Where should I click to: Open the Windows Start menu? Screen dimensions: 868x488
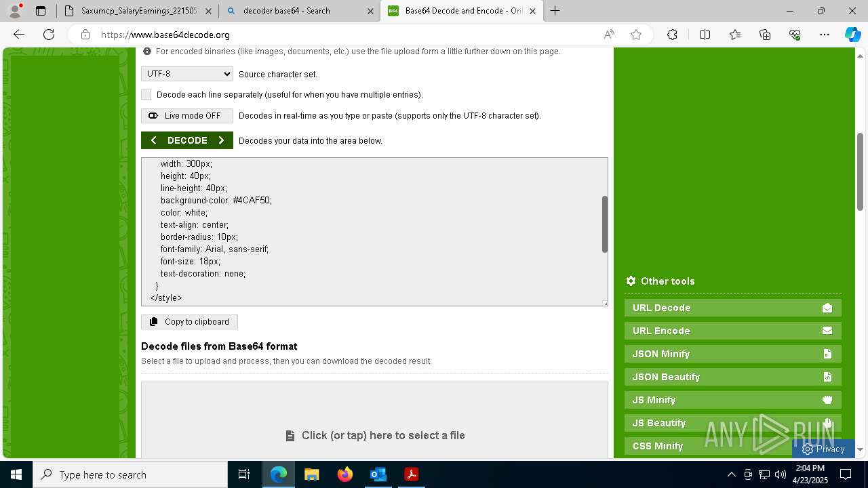click(16, 474)
